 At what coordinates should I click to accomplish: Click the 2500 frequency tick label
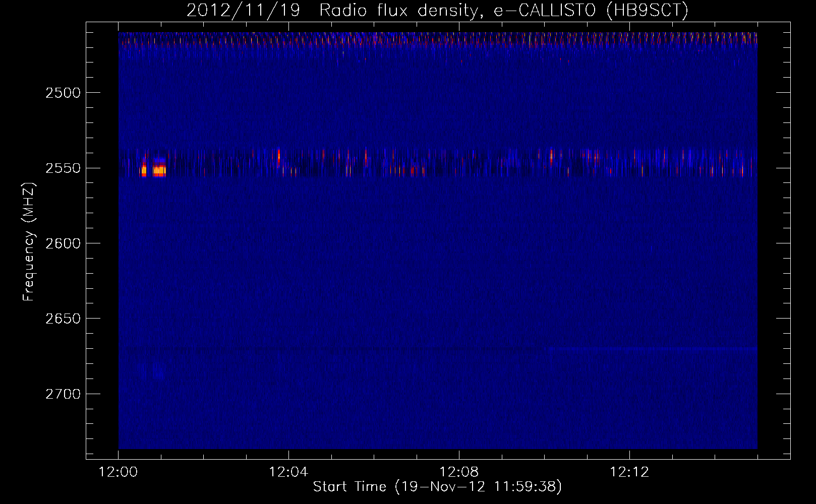click(x=63, y=93)
